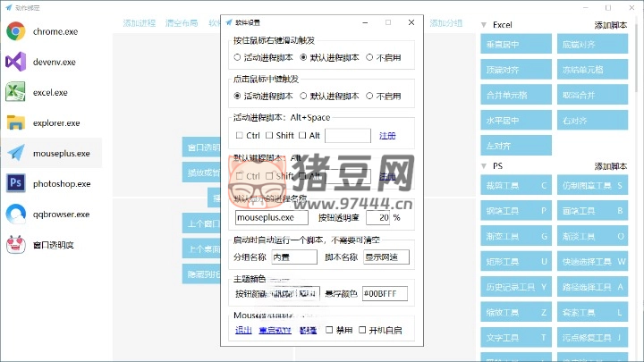This screenshot has width=644, height=362.
Task: Collapse the Excel script group
Action: pos(484,26)
